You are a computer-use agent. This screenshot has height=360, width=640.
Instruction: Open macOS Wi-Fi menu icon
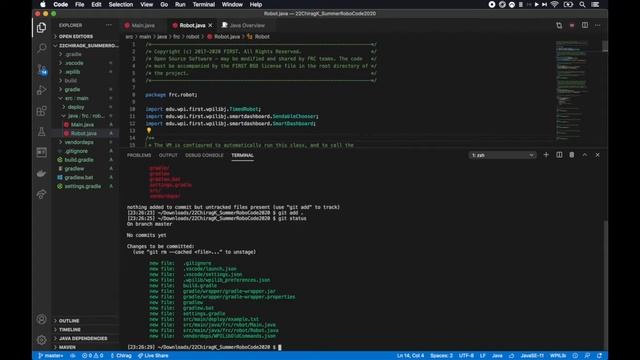coord(554,4)
